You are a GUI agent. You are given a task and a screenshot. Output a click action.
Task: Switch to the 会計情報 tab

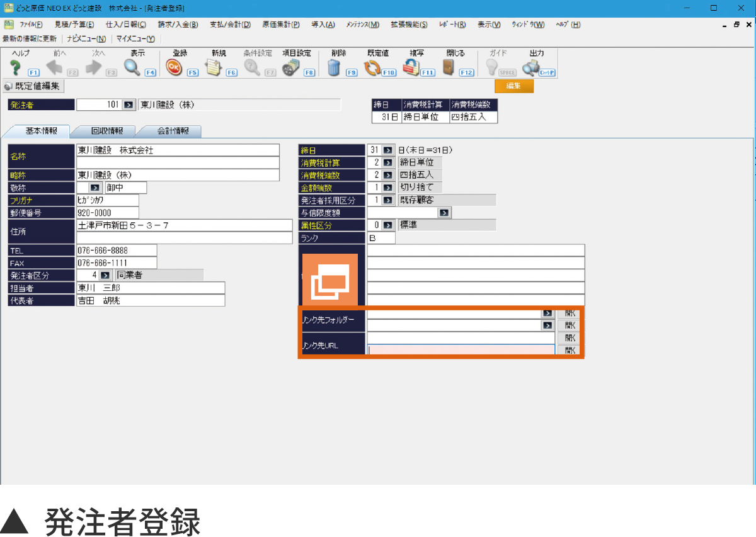coord(172,131)
